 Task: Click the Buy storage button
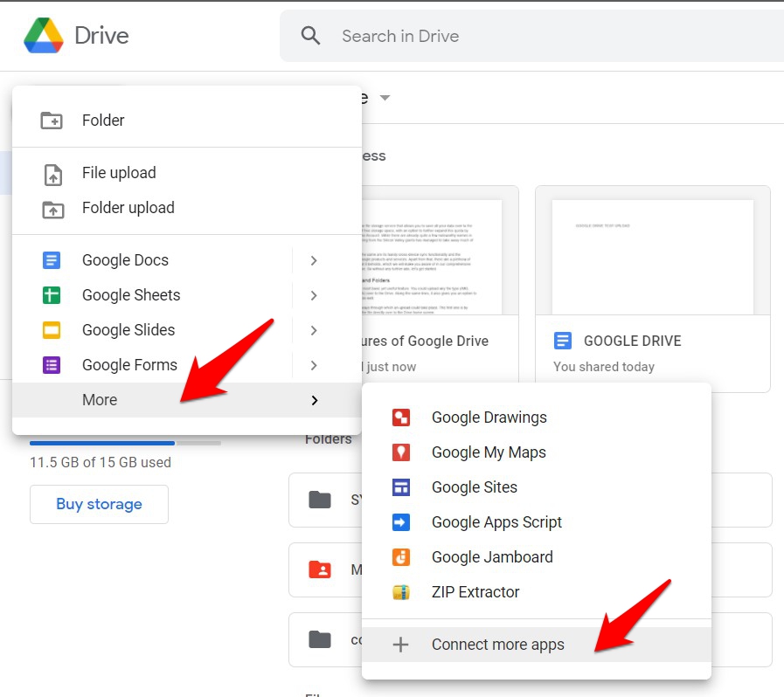[99, 504]
